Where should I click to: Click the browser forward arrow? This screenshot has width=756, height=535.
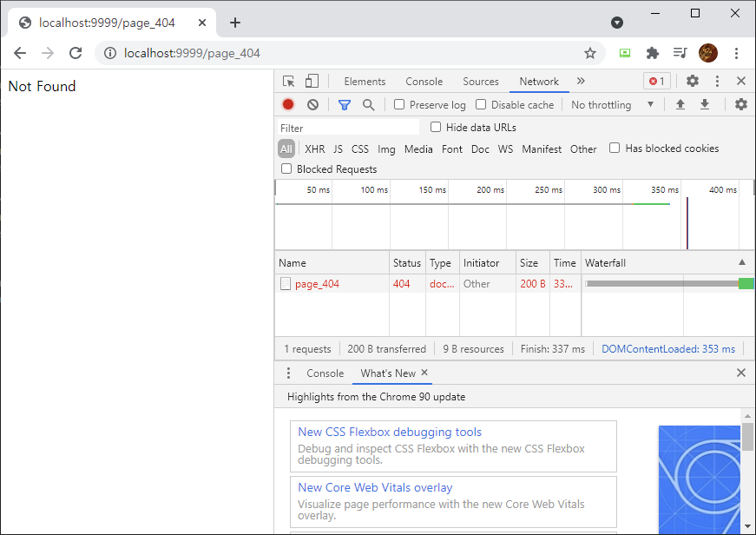(x=48, y=53)
